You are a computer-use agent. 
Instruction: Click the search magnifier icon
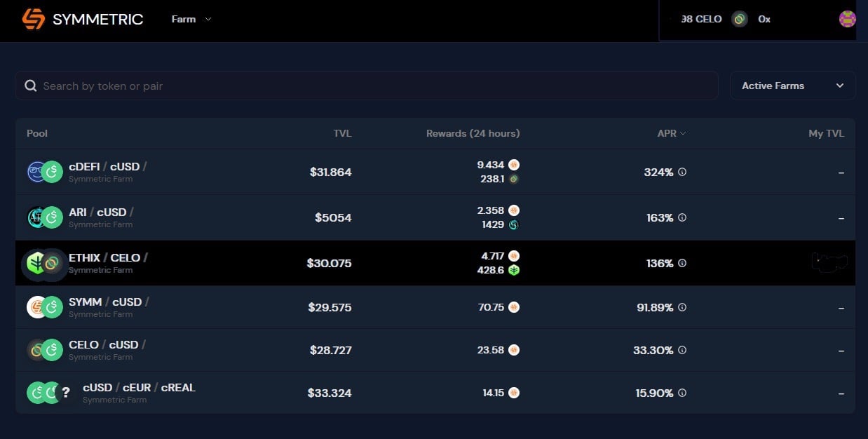pyautogui.click(x=30, y=86)
